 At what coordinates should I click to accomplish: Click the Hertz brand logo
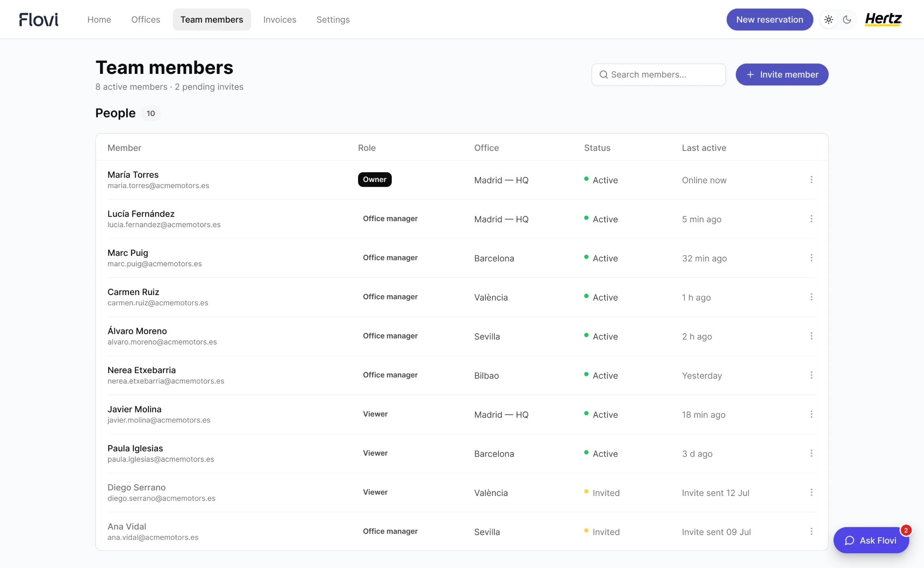coord(883,19)
